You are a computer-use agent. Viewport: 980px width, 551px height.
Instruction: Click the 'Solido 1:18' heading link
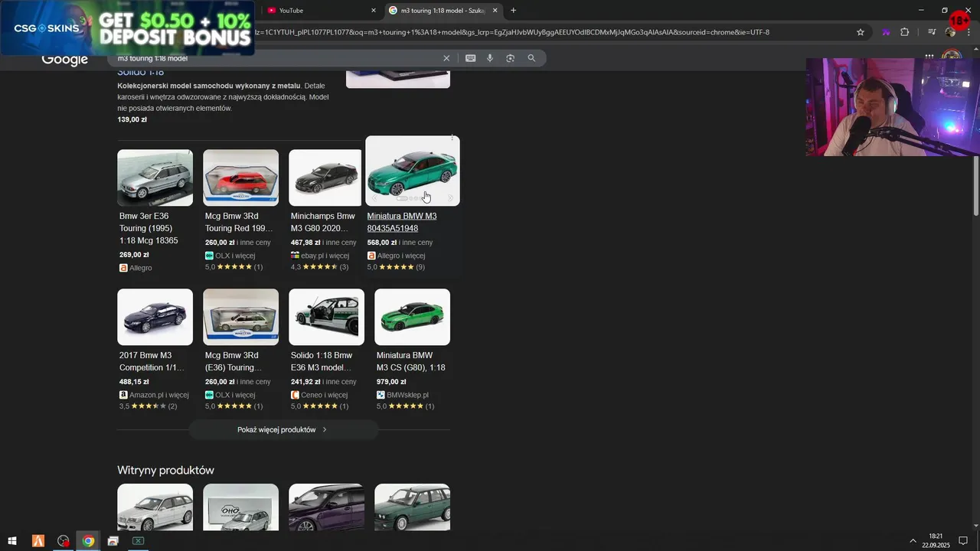(140, 72)
